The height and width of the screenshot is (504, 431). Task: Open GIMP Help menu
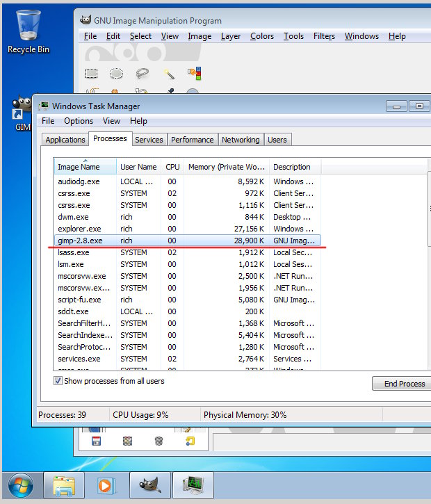pos(397,36)
